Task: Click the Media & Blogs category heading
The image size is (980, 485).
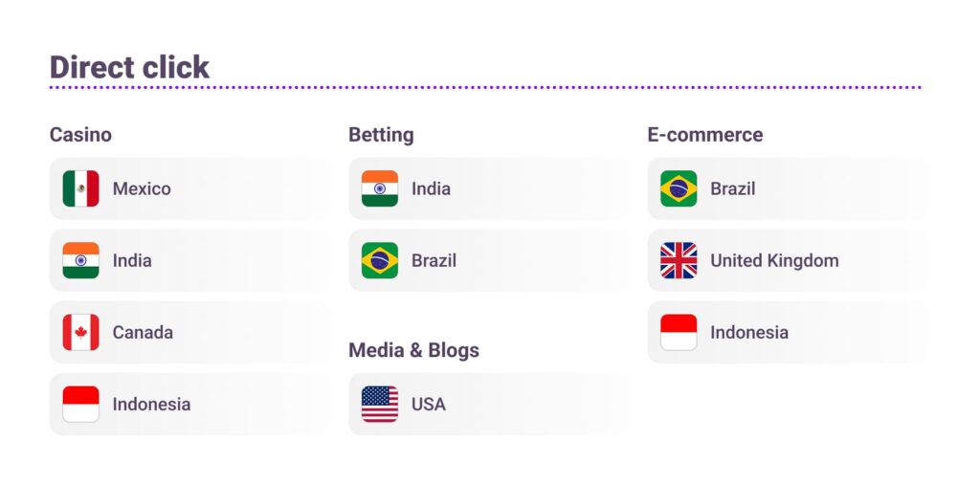Action: [413, 350]
